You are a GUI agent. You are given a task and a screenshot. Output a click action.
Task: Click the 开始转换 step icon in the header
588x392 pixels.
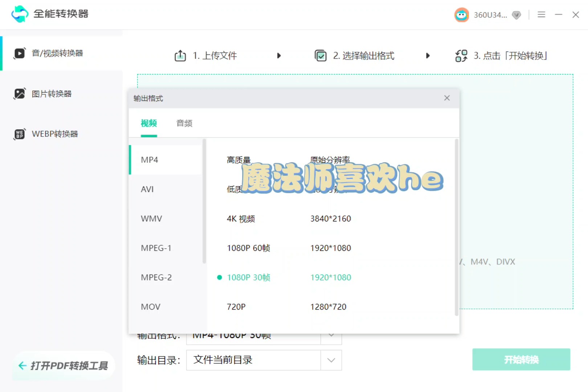(461, 56)
